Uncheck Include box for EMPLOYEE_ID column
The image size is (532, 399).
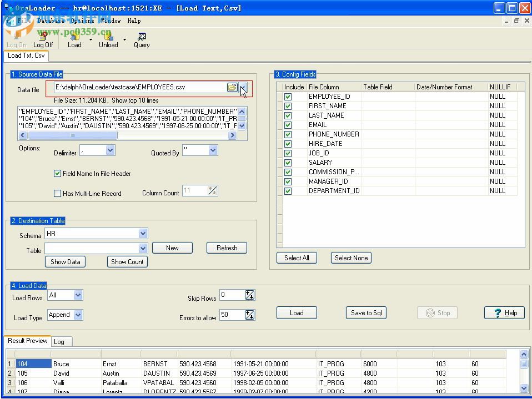point(288,97)
